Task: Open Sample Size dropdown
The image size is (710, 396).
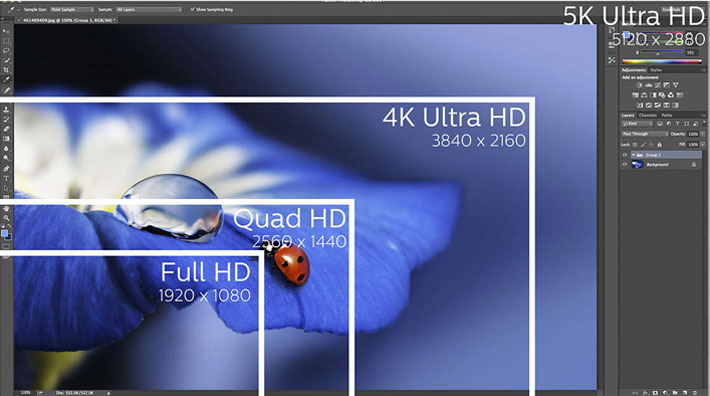Action: point(72,9)
